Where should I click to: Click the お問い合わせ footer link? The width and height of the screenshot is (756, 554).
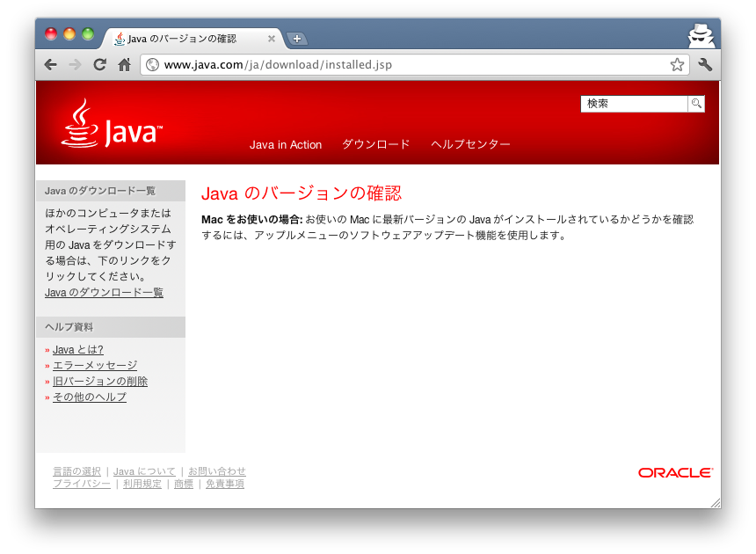tap(217, 471)
